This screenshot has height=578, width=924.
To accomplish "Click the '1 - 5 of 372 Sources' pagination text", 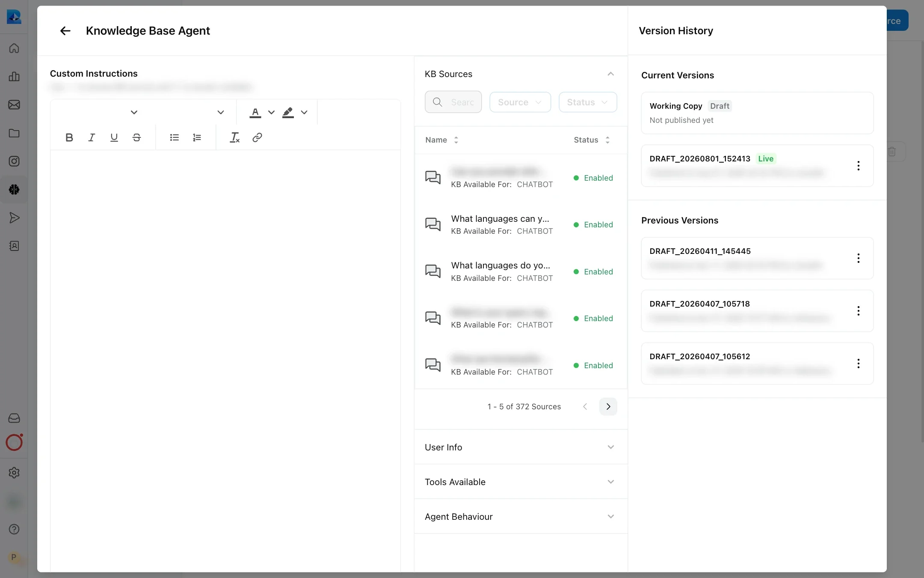I will (524, 407).
